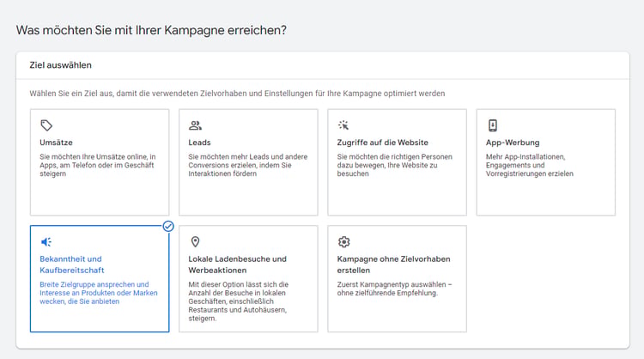Image resolution: width=644 pixels, height=359 pixels.
Task: Select the Umsätze goal title
Action: (x=57, y=143)
